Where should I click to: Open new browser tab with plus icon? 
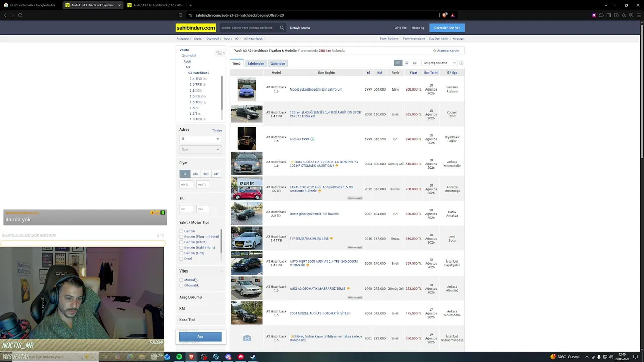point(191,5)
